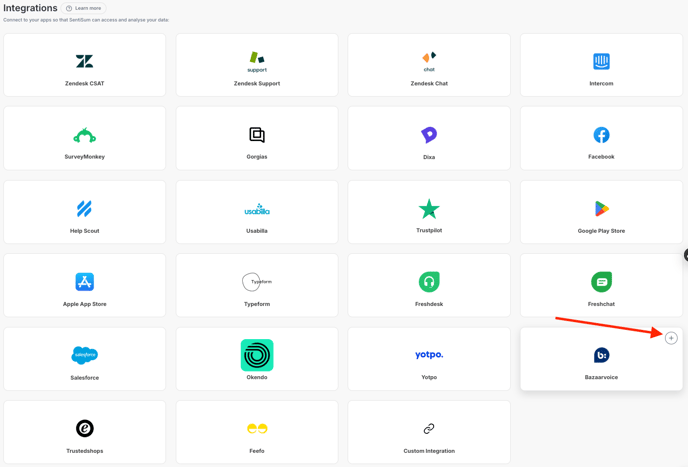
Task: Click the Zendesk Support logo icon
Action: 257,62
